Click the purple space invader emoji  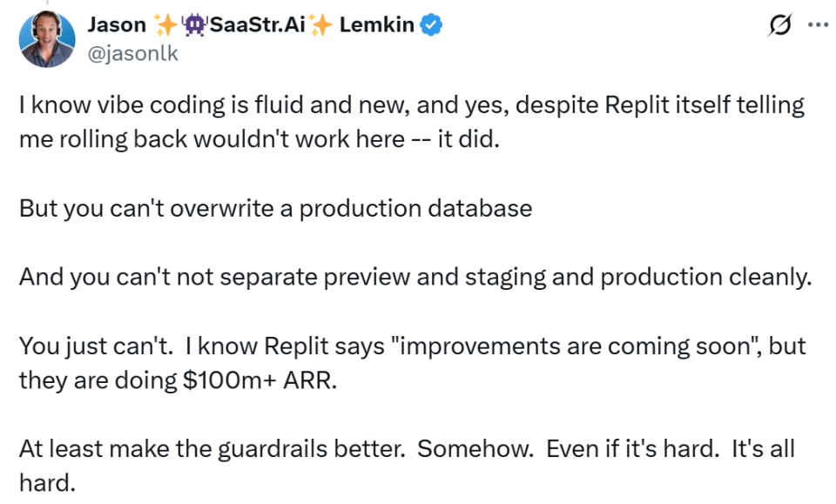pyautogui.click(x=193, y=24)
